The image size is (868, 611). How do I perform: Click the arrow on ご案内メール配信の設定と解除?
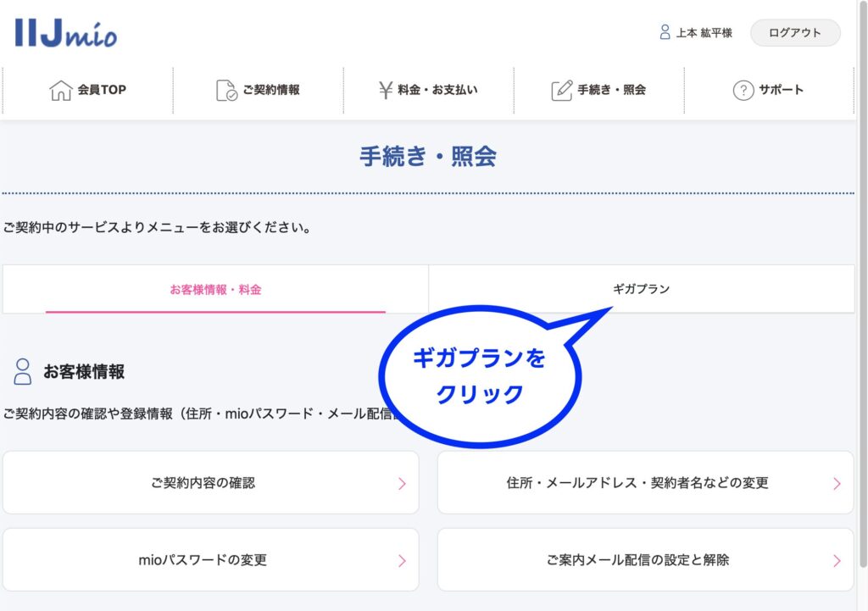click(837, 561)
